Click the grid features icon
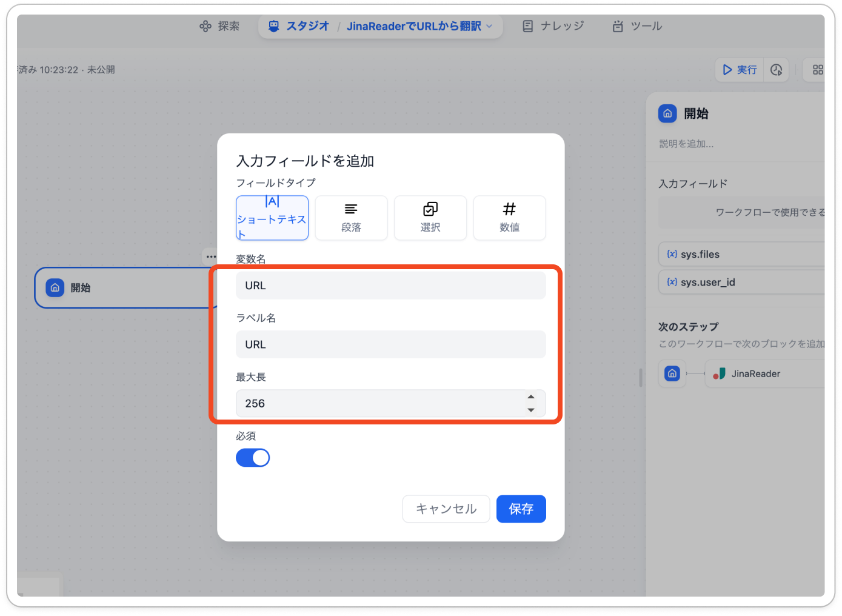Image resolution: width=842 pixels, height=616 pixels. (818, 70)
